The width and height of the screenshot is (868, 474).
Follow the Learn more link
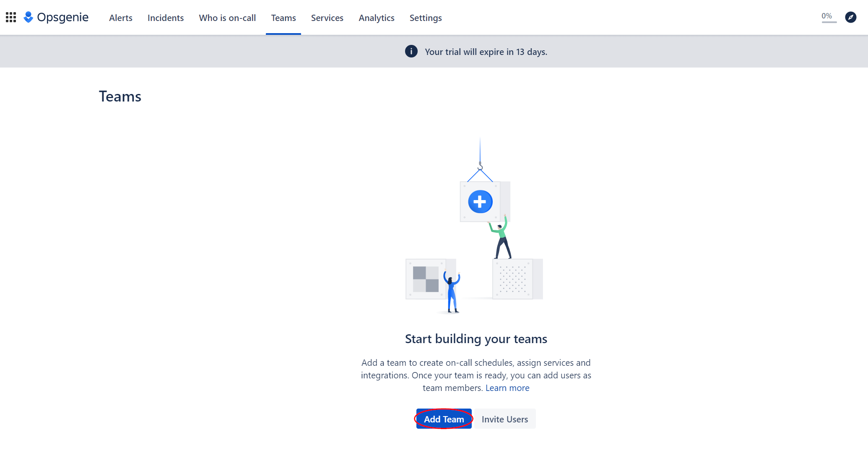507,388
